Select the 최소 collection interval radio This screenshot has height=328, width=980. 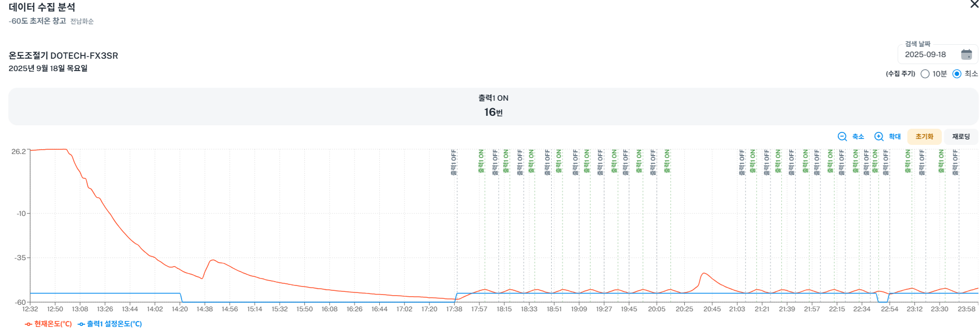pos(957,74)
